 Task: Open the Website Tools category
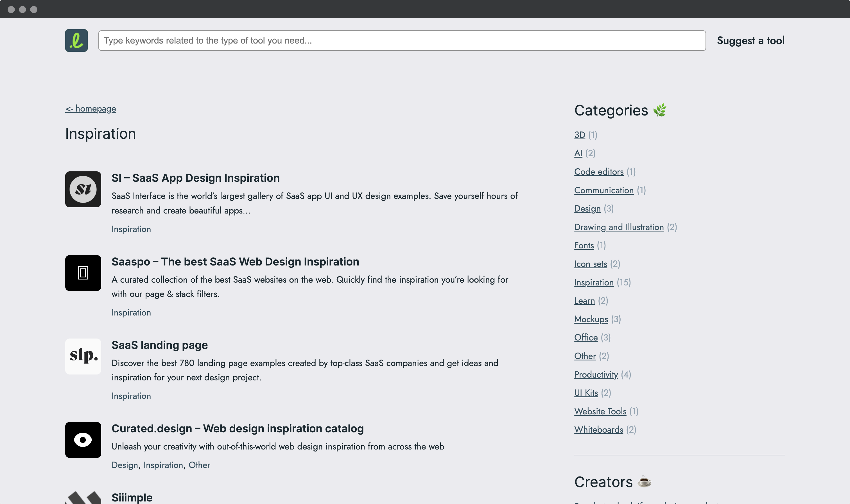(x=600, y=411)
